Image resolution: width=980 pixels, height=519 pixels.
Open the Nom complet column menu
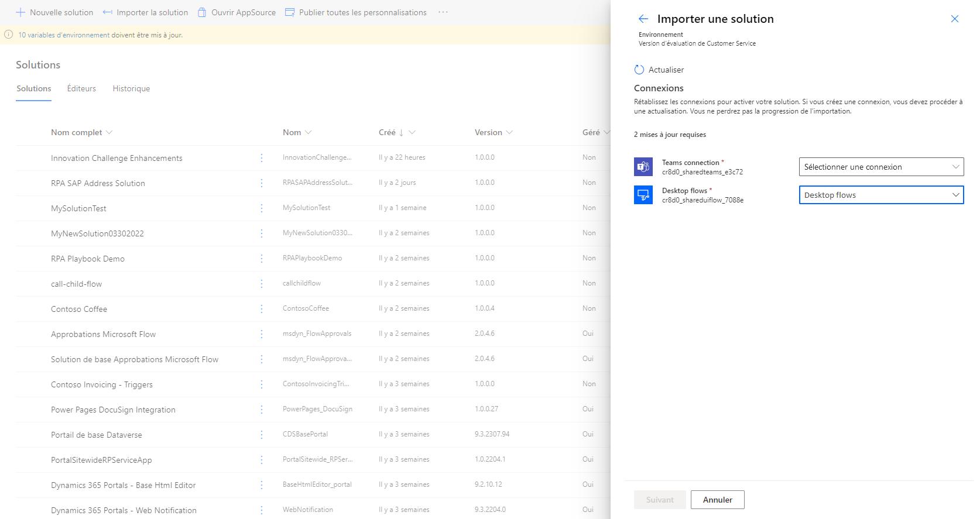(81, 132)
